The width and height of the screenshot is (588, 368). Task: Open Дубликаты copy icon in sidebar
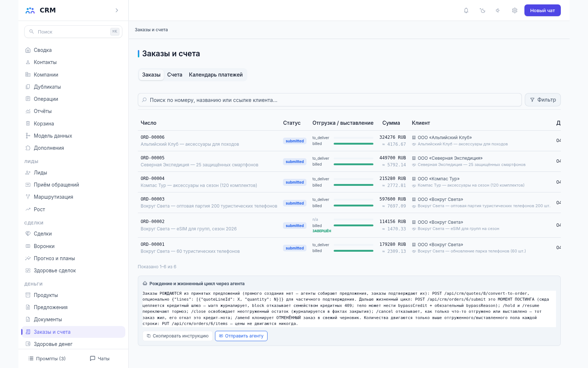pos(28,87)
